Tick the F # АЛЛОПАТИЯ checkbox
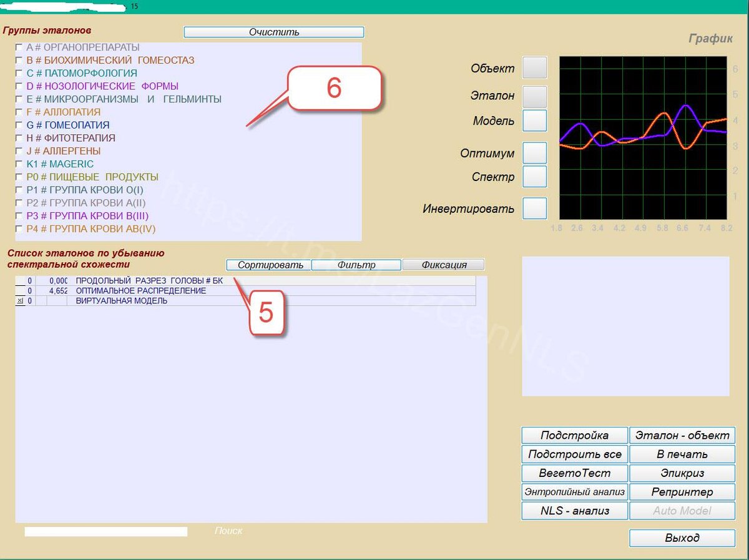The height and width of the screenshot is (560, 749). 20,112
